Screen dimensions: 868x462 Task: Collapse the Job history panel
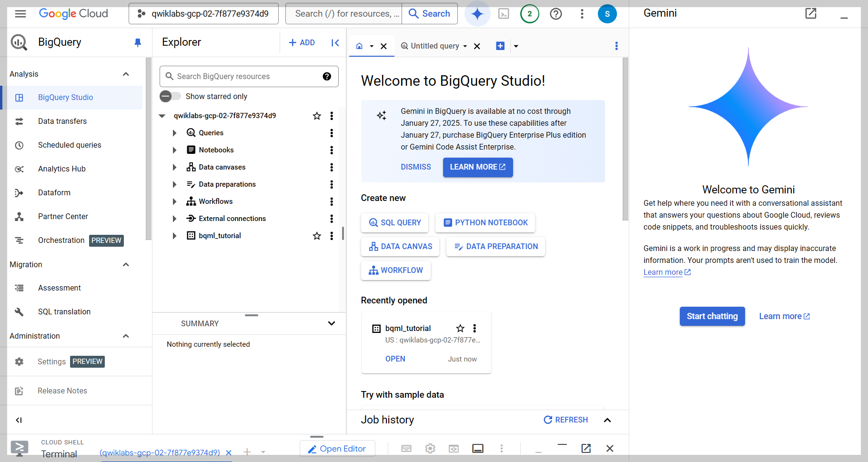[x=607, y=420]
